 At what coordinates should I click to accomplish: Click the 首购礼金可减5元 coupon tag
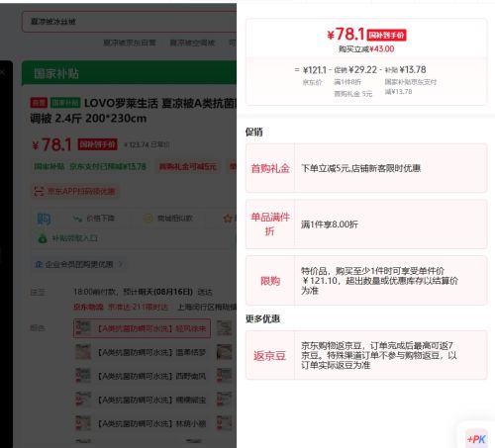188,166
